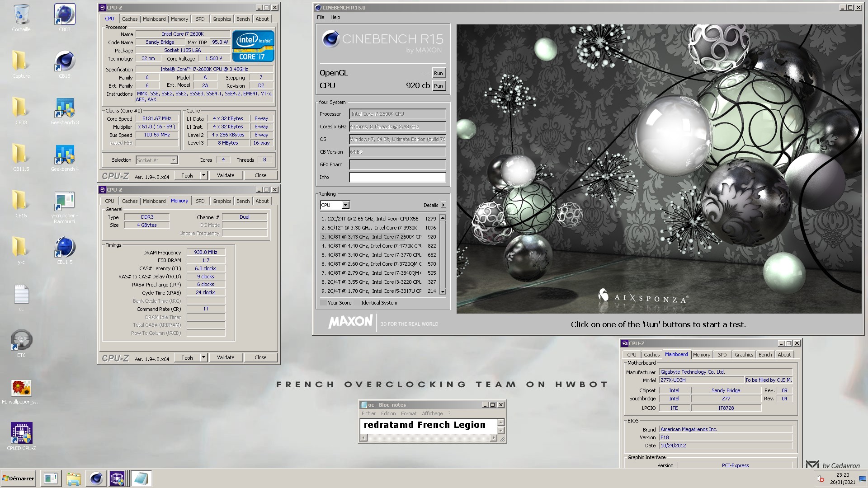Open About tab in memory CPU-Z window
868x488 pixels.
click(x=262, y=201)
